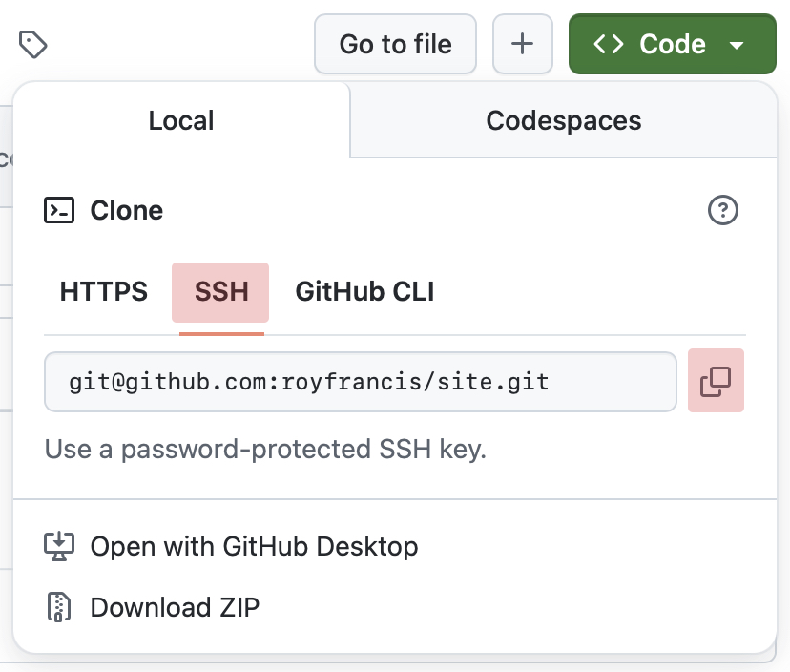The image size is (790, 672).
Task: Click the plus add file button
Action: [x=523, y=44]
